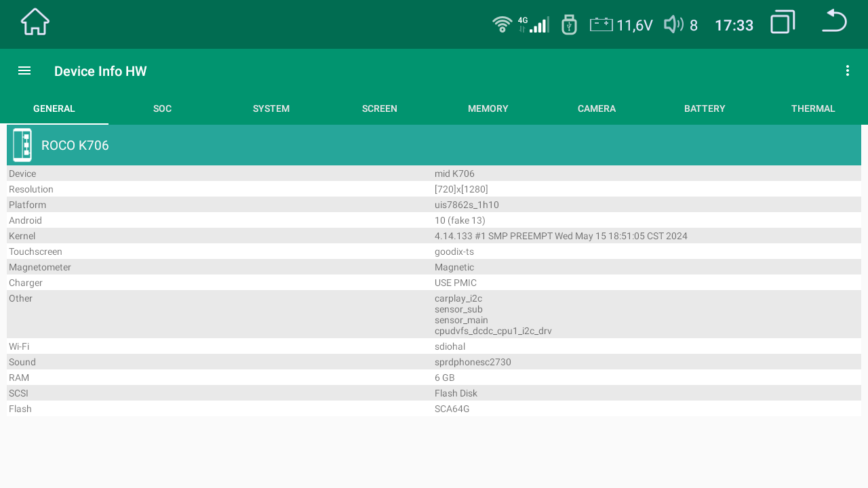Select the value mid K706
The width and height of the screenshot is (868, 488).
pyautogui.click(x=454, y=174)
